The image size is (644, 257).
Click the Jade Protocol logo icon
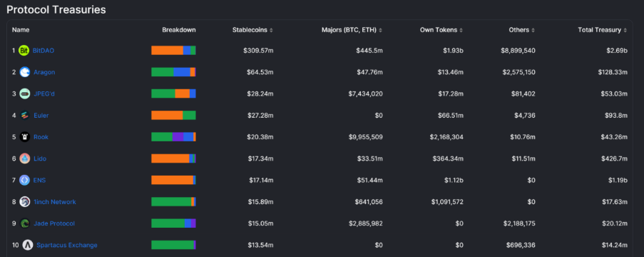[25, 223]
